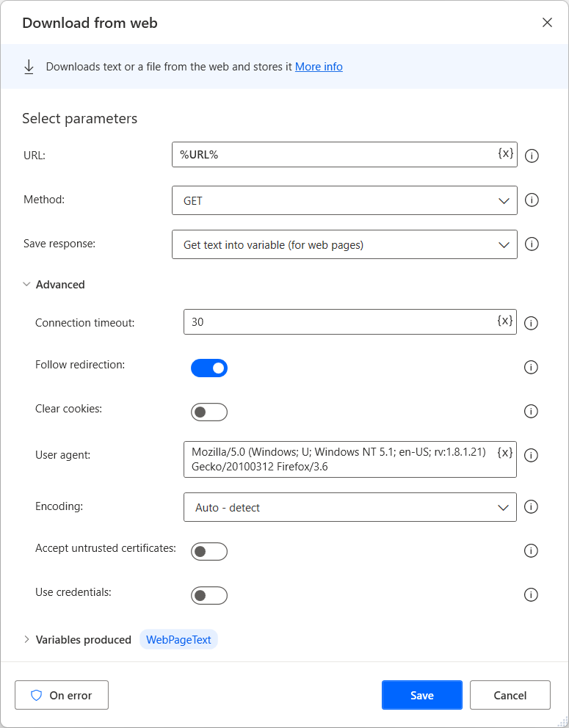
Task: Insert variable {x} in URL field
Action: click(x=505, y=153)
